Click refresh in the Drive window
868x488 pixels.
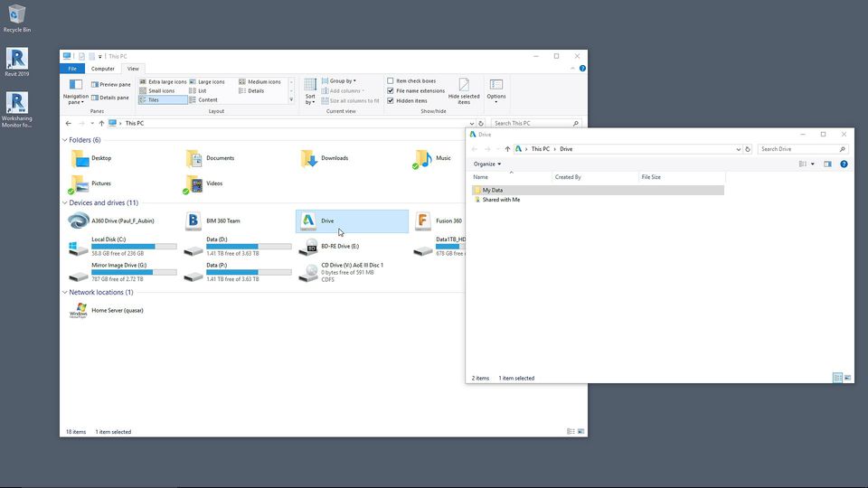(748, 149)
